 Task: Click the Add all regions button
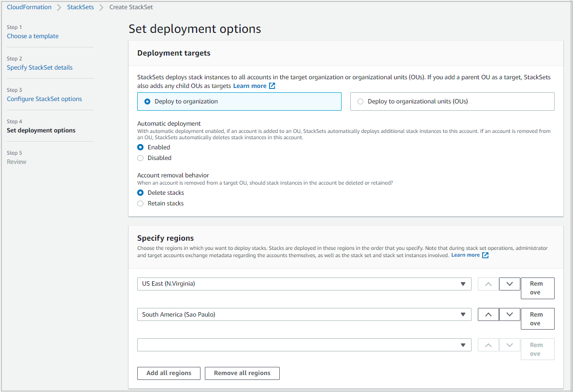169,373
